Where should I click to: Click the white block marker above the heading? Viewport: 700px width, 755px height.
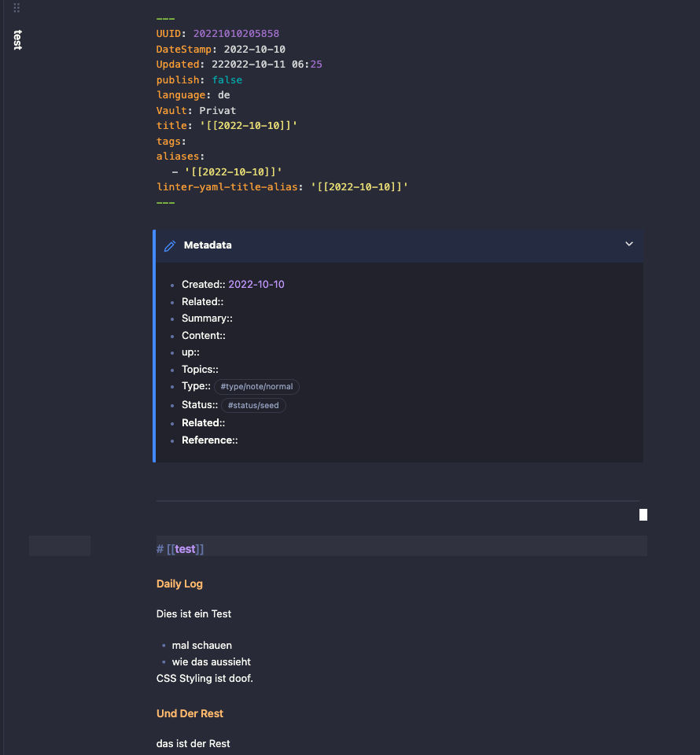click(643, 514)
